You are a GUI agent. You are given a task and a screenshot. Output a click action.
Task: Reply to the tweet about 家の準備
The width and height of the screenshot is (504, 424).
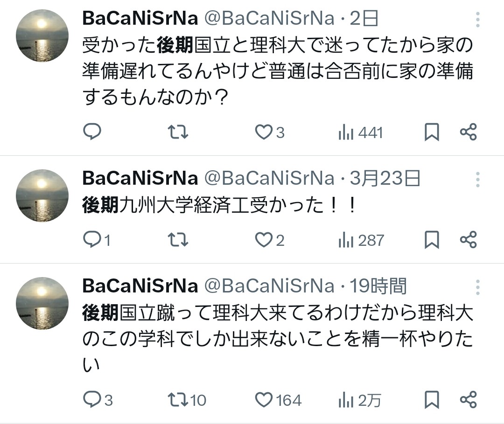pos(92,132)
